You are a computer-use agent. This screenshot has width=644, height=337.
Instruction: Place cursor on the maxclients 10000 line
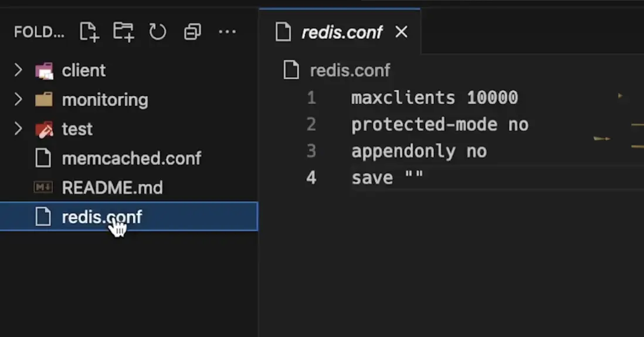click(x=434, y=98)
